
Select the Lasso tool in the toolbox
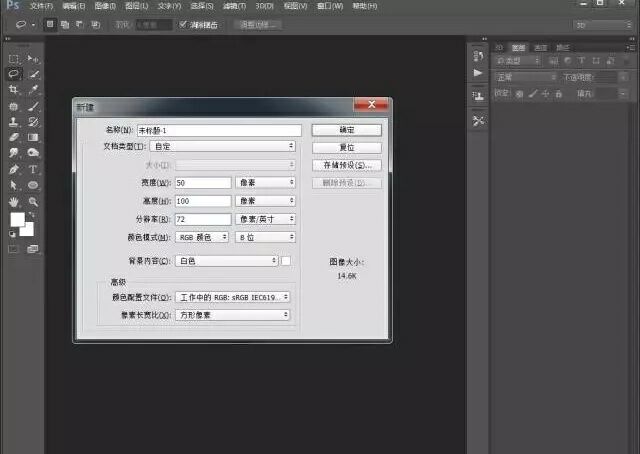pos(14,74)
